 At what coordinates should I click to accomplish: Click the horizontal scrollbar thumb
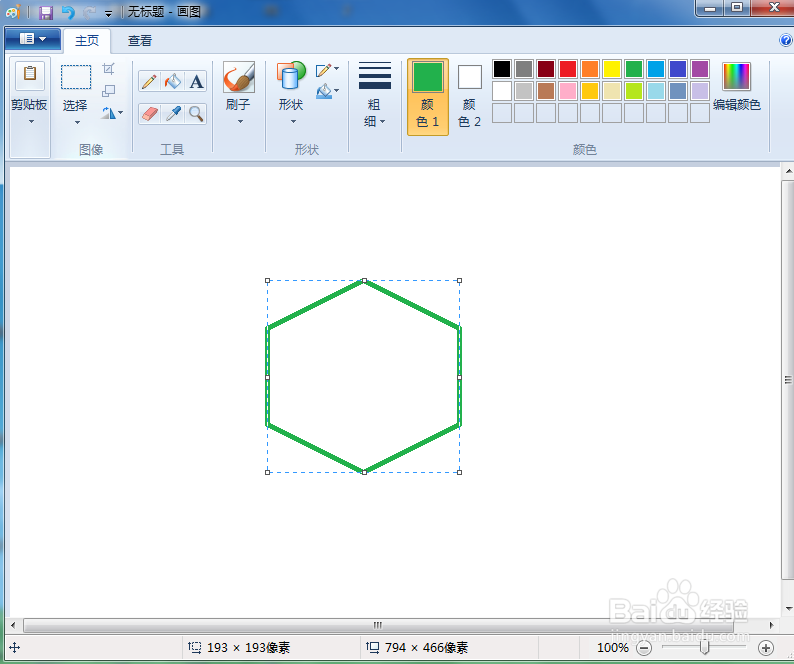point(378,625)
